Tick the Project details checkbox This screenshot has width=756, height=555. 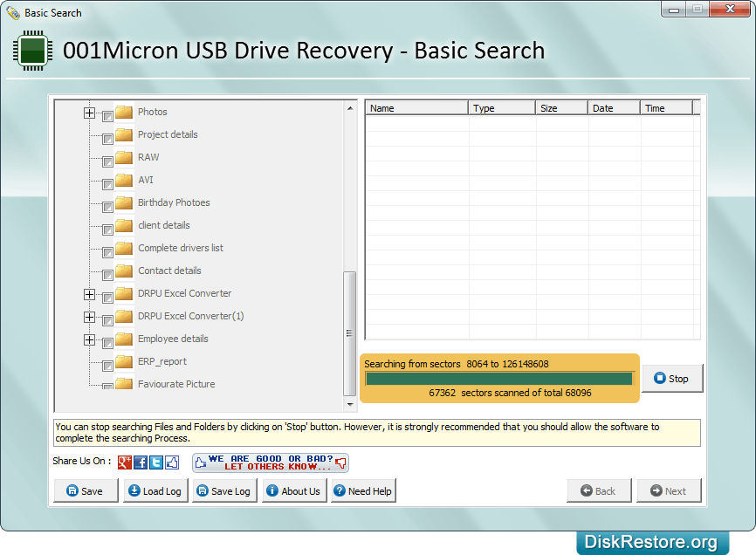pyautogui.click(x=107, y=140)
